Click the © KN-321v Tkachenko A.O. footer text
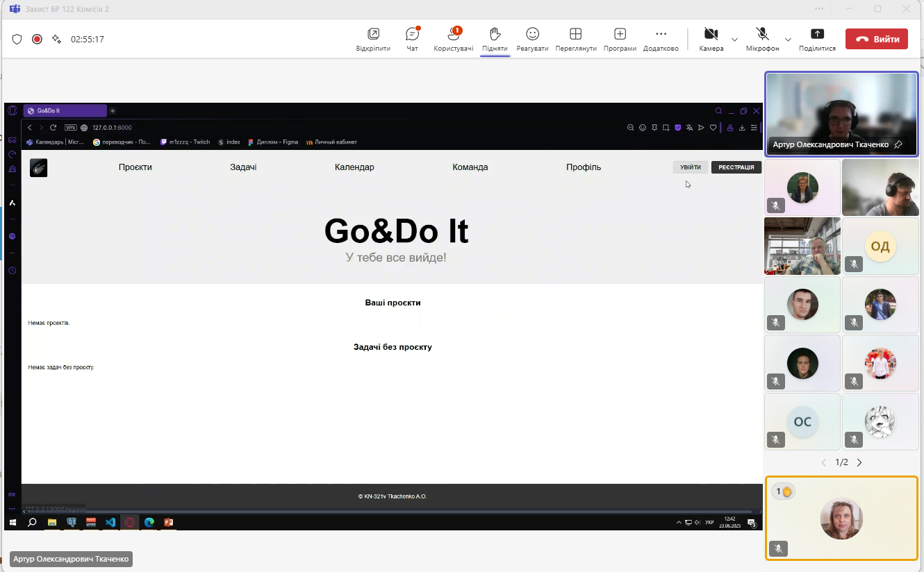This screenshot has width=924, height=572. pos(393,496)
